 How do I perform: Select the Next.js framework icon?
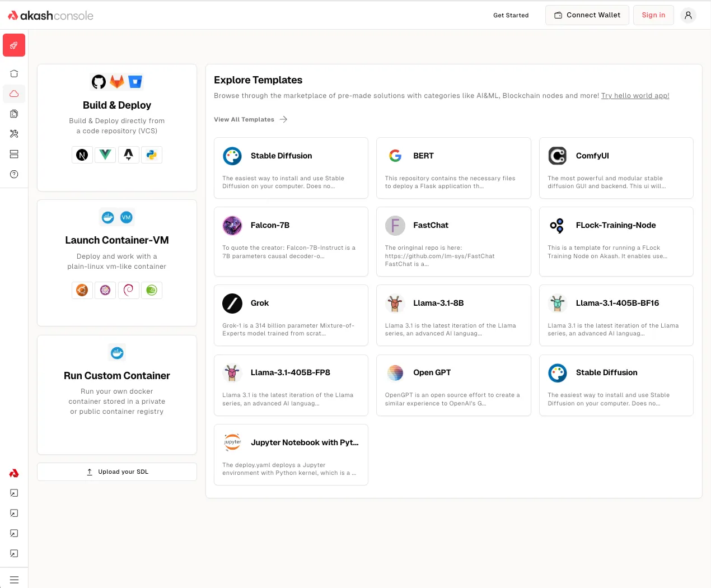[82, 155]
